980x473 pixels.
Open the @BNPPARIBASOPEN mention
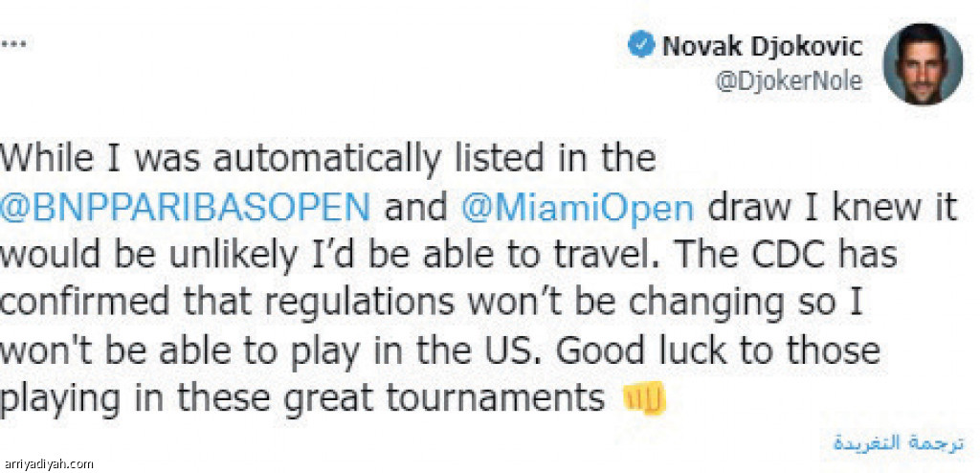pos(185,209)
